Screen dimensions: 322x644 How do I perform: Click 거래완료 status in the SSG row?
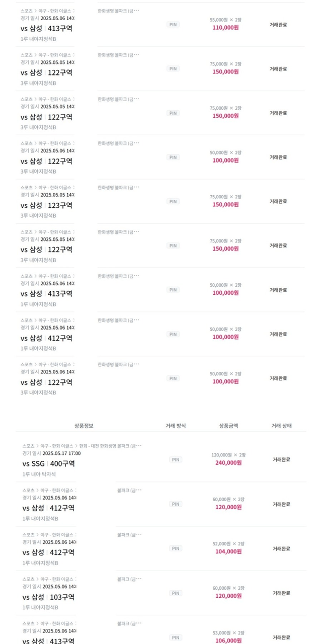281,459
